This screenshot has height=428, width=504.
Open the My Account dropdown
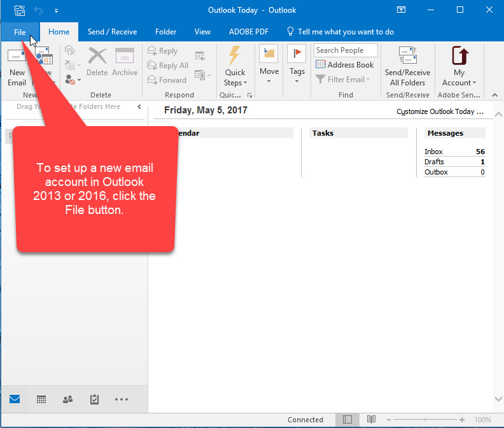(x=459, y=67)
